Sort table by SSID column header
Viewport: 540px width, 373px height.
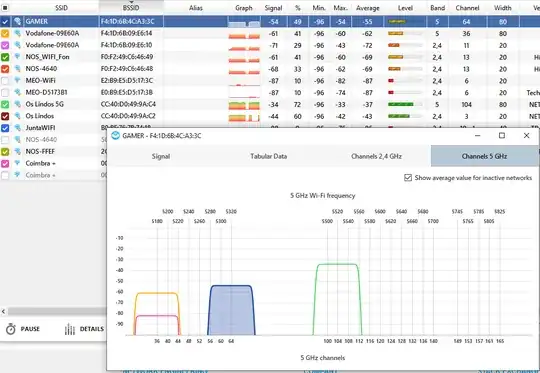[x=61, y=8]
